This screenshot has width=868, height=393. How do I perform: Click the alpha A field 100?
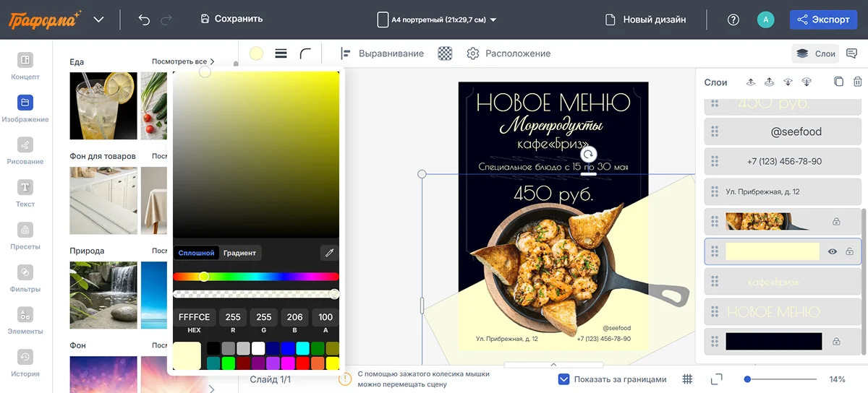(325, 317)
